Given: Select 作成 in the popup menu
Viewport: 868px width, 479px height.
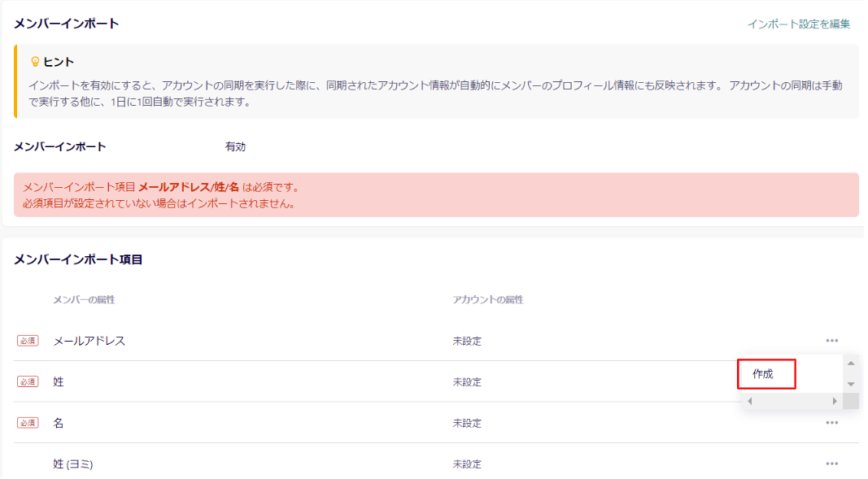Looking at the screenshot, I should [x=765, y=374].
